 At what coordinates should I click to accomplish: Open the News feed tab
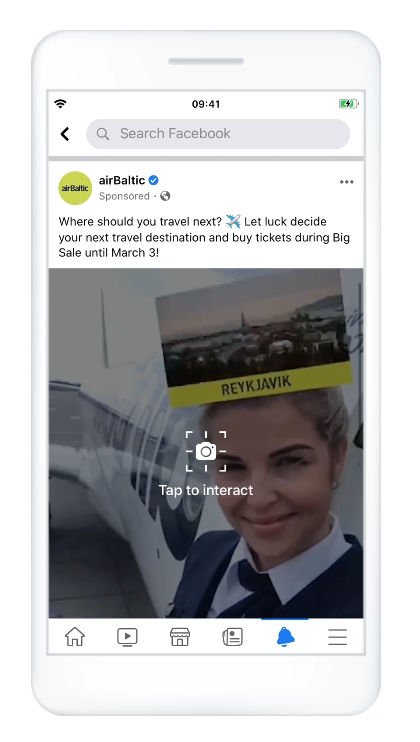[x=233, y=637]
